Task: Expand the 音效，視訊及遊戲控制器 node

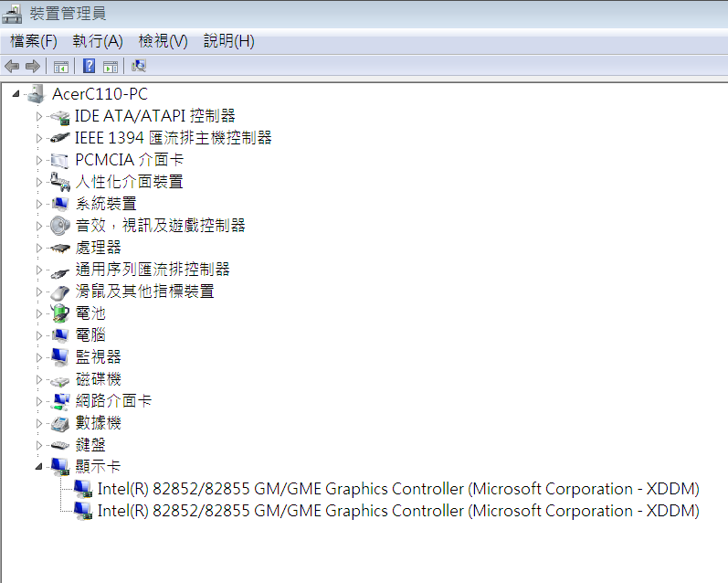Action: pos(39,226)
